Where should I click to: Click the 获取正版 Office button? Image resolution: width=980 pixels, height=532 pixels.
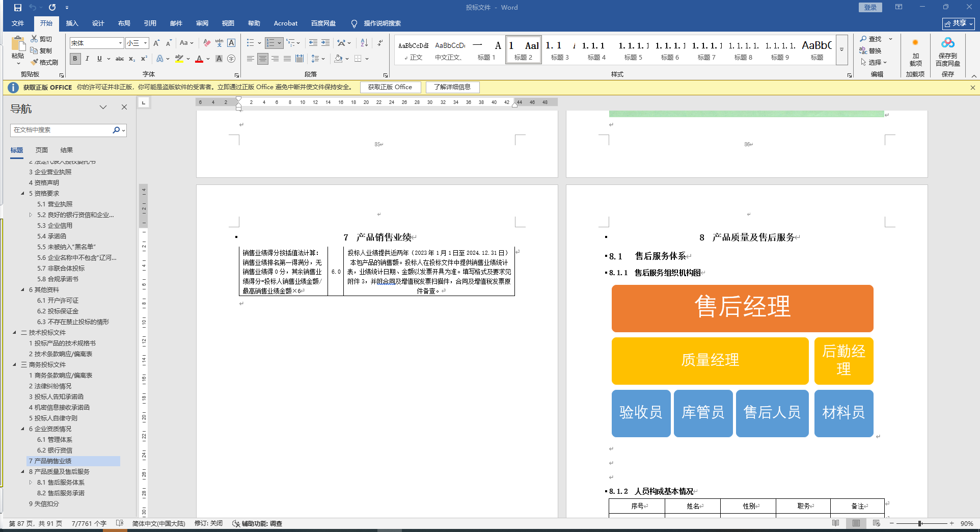pos(390,87)
